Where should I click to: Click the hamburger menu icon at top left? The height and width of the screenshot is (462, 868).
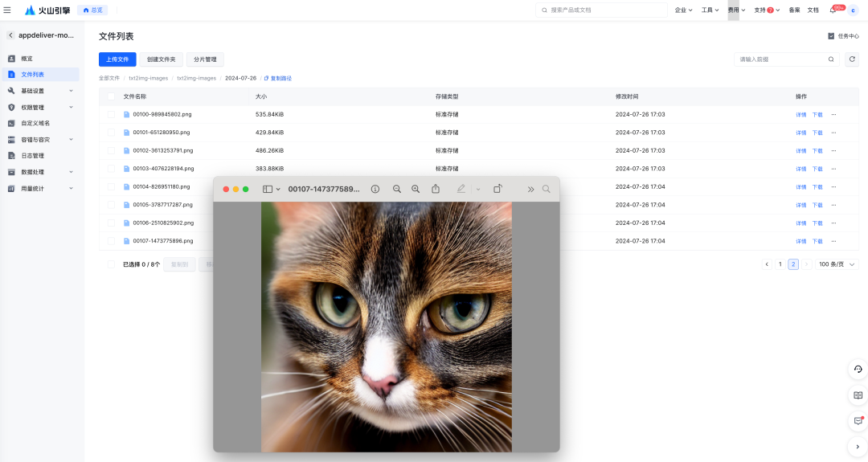tap(7, 10)
